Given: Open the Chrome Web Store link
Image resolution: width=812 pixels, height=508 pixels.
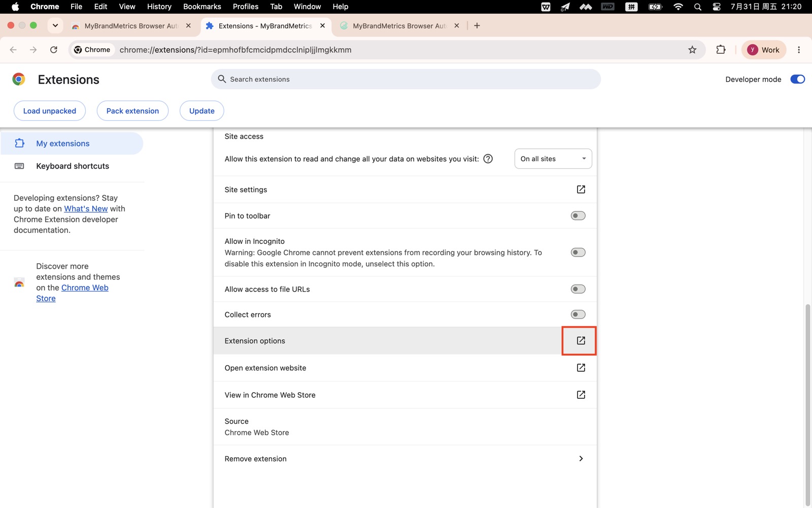Looking at the screenshot, I should pos(72,293).
